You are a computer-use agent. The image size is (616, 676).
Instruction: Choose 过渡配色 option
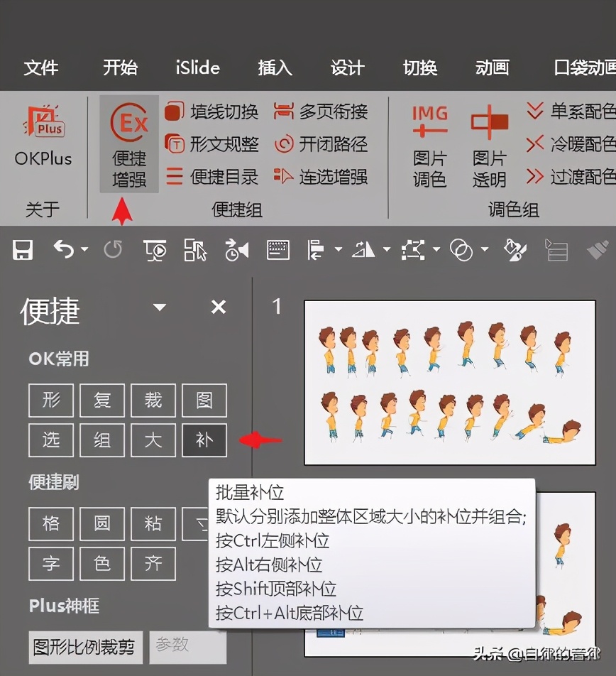(571, 176)
